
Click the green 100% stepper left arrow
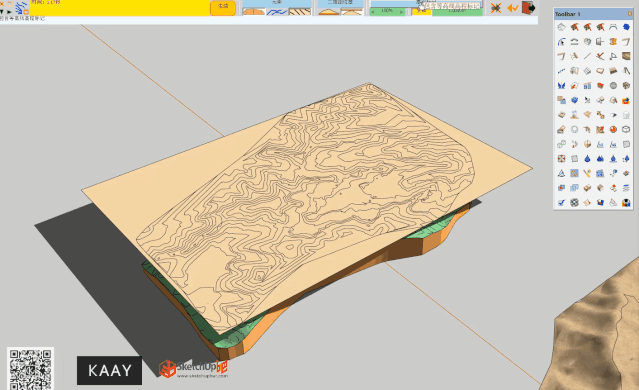click(373, 12)
